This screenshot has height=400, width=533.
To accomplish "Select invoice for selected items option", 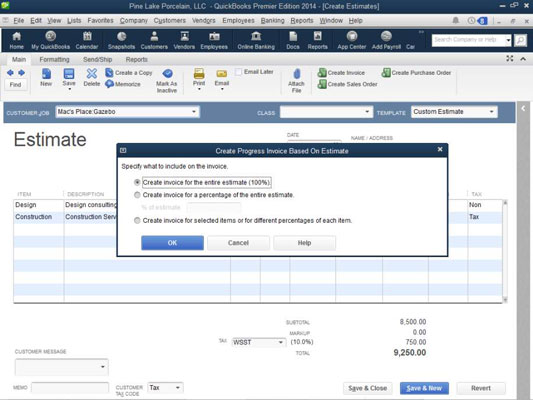I will tap(137, 221).
